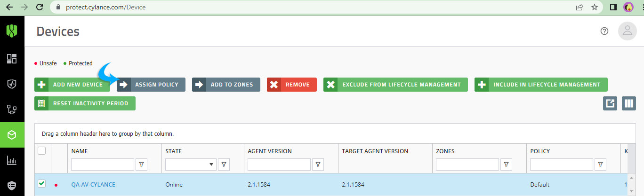644x196 pixels.
Task: Open the Policy column filter options
Action: 600,165
